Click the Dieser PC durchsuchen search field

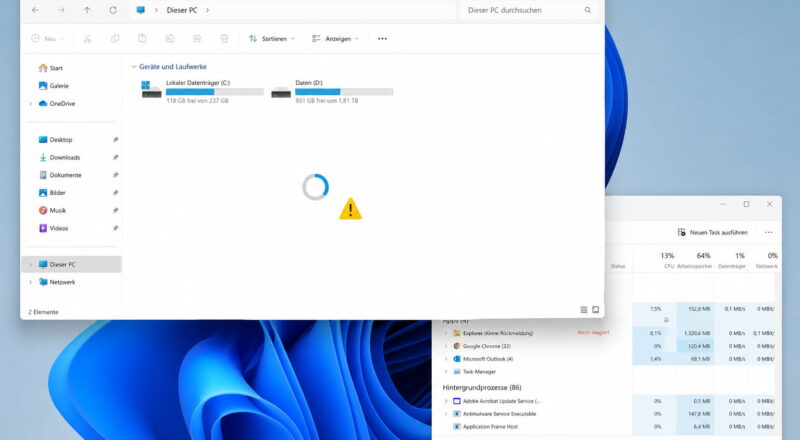click(x=527, y=10)
